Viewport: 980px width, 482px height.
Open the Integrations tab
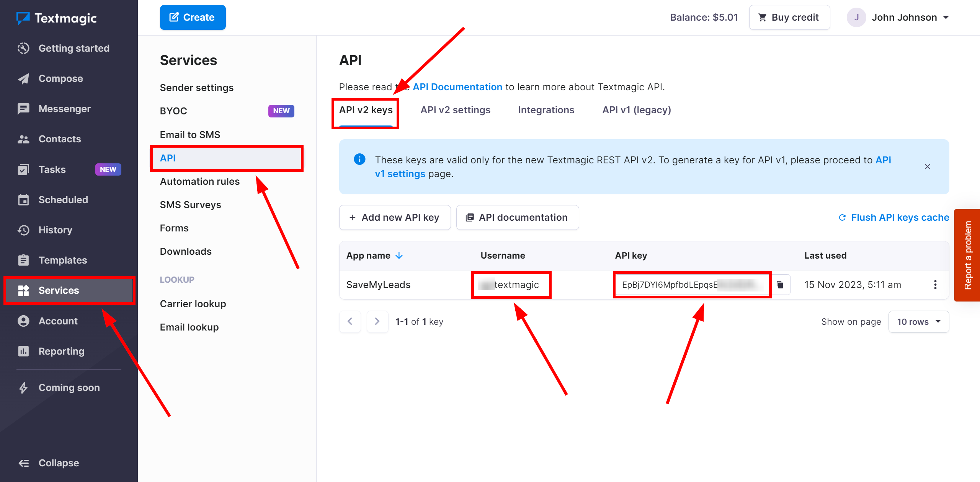pos(546,110)
